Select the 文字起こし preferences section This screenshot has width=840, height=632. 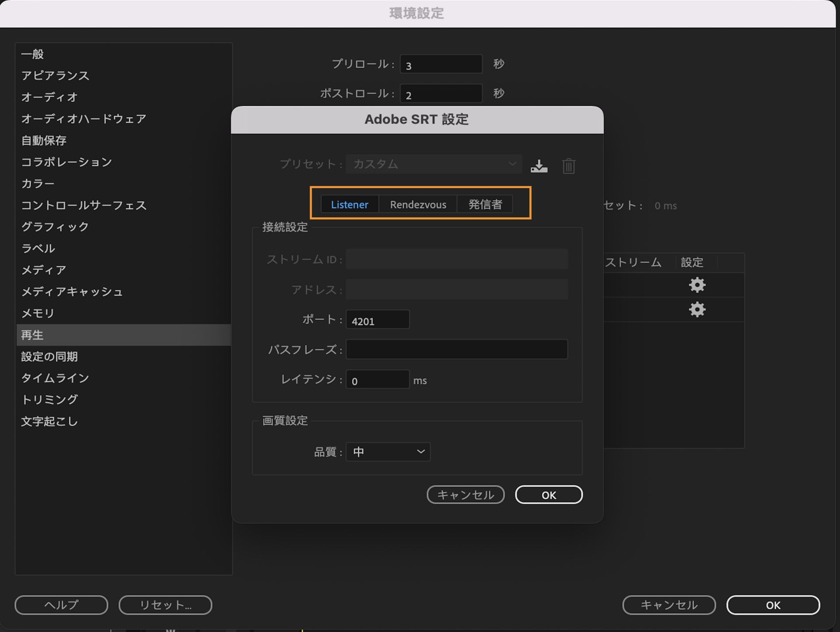(49, 421)
